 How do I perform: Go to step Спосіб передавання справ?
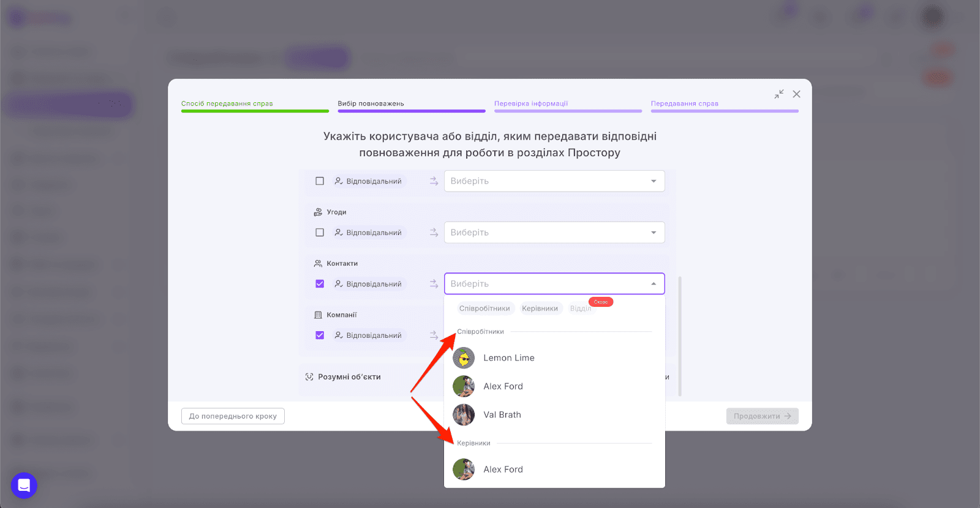click(x=255, y=105)
